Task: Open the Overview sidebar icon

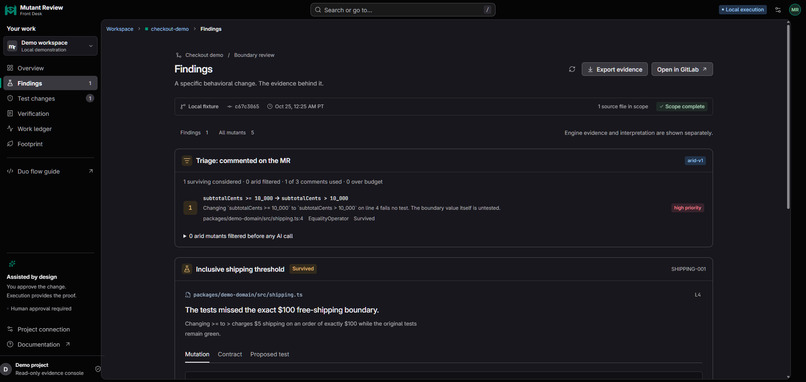Action: pyautogui.click(x=10, y=68)
